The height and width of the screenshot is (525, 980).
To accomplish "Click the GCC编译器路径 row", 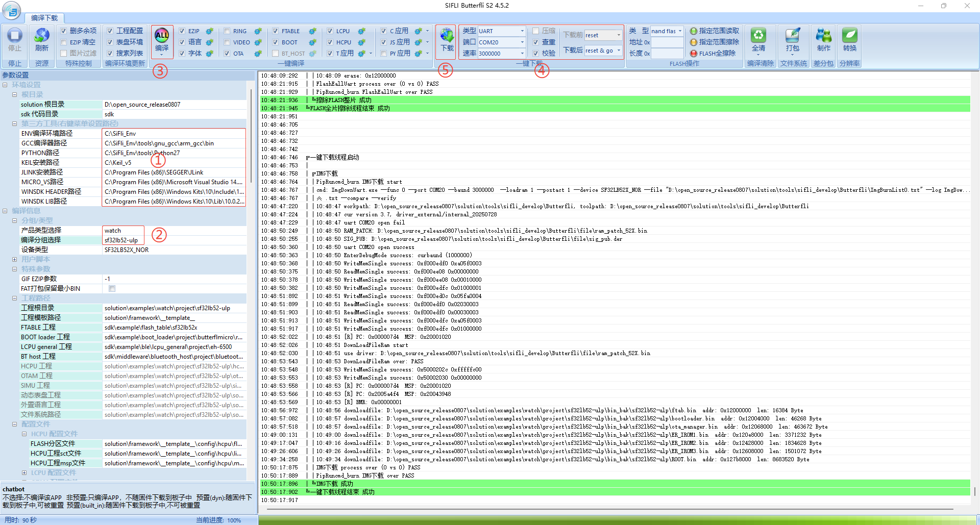I will [132, 143].
